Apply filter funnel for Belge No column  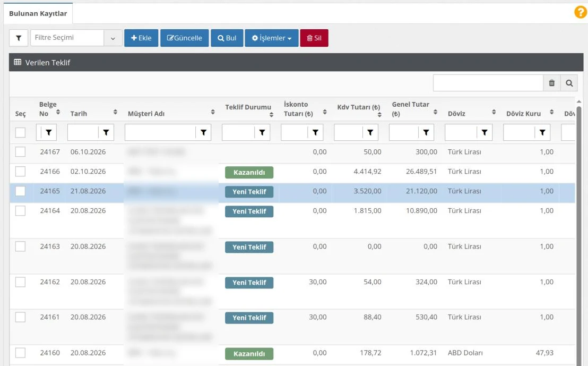(49, 132)
